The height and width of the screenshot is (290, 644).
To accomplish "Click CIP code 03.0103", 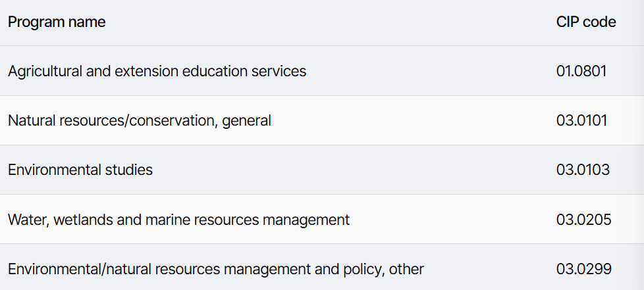I will coord(583,170).
